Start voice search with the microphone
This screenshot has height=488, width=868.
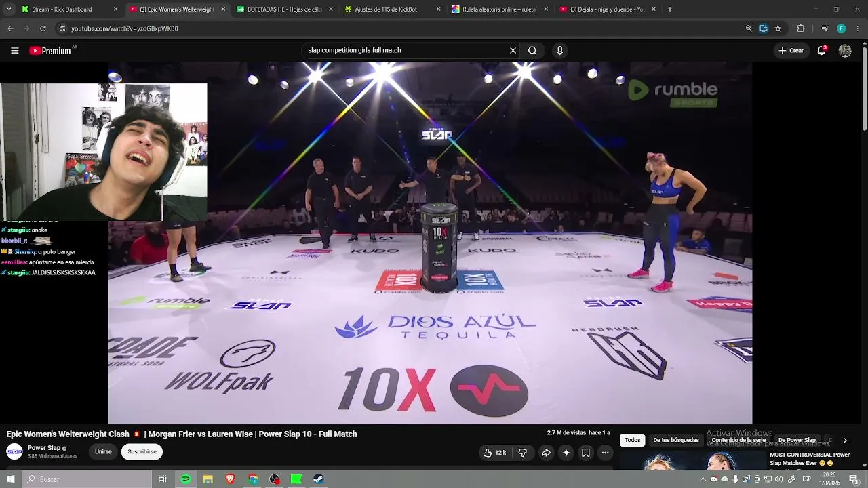point(559,50)
